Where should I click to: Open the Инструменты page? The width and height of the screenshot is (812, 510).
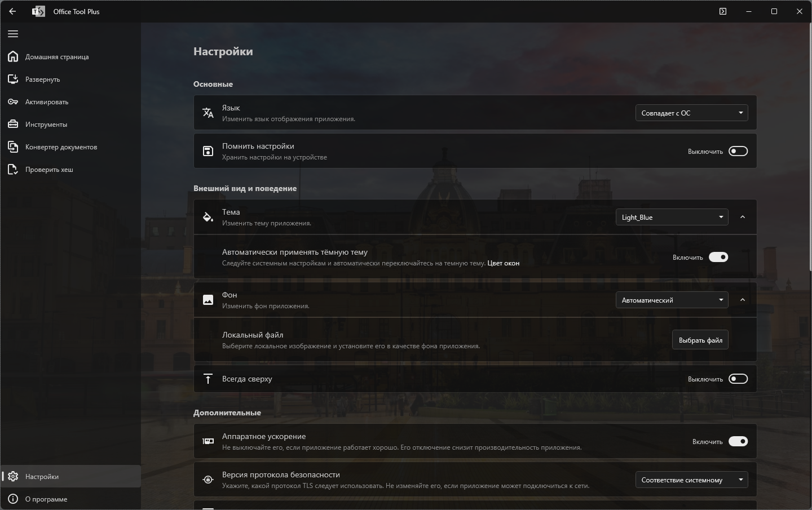(70, 124)
